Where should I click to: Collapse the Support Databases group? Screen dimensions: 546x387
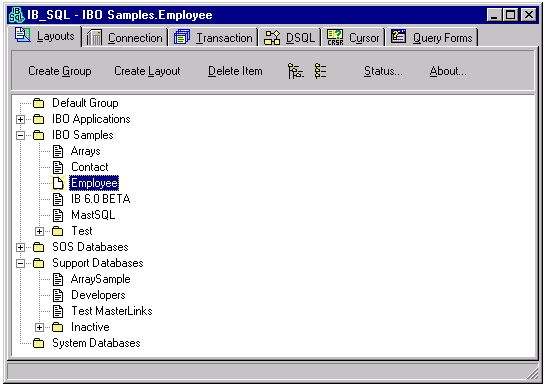point(21,264)
